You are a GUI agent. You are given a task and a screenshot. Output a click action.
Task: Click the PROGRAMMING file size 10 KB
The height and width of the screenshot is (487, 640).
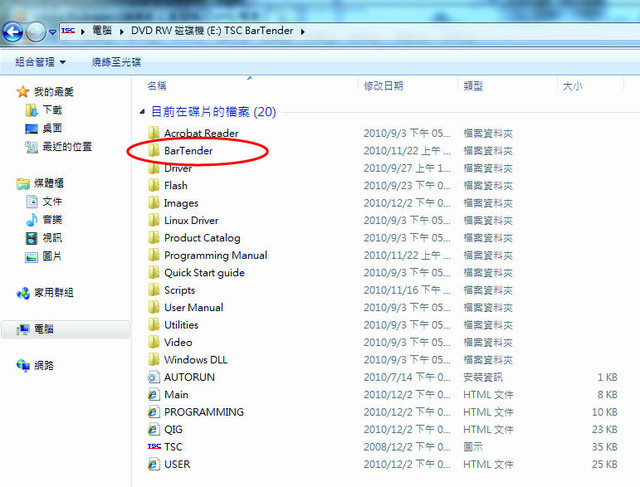click(x=604, y=412)
